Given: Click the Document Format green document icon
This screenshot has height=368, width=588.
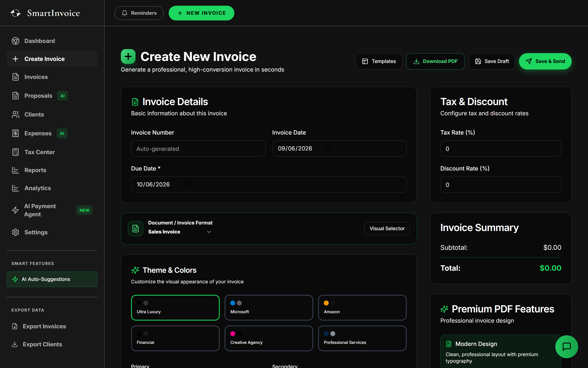Looking at the screenshot, I should coord(136,229).
